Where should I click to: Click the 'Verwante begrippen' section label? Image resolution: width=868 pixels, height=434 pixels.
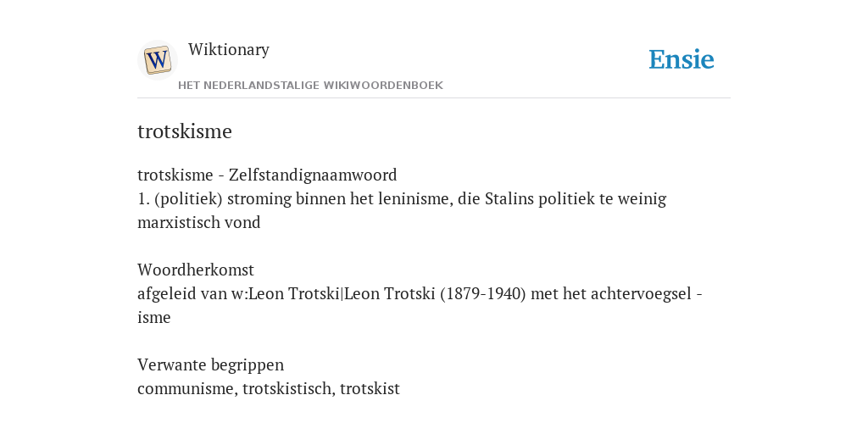point(210,365)
